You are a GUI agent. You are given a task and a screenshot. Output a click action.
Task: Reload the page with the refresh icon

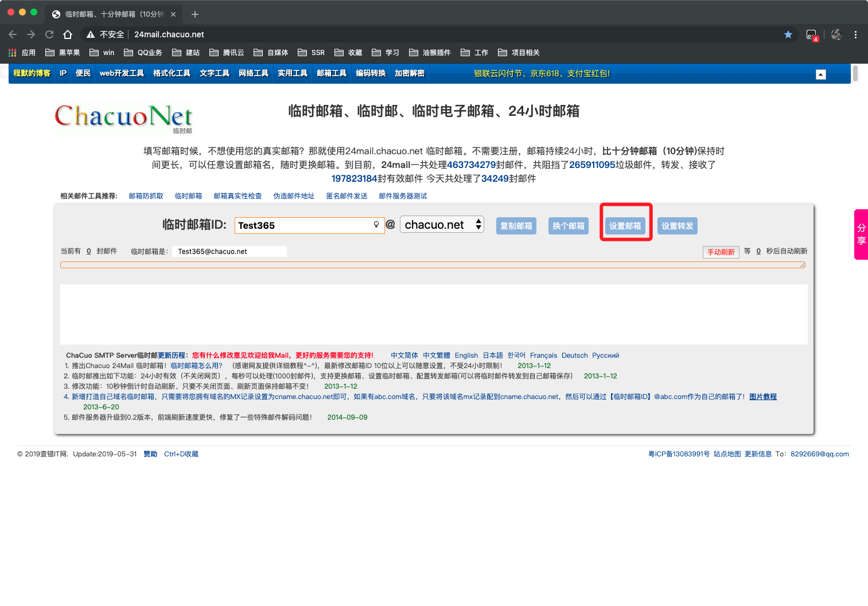pos(49,34)
